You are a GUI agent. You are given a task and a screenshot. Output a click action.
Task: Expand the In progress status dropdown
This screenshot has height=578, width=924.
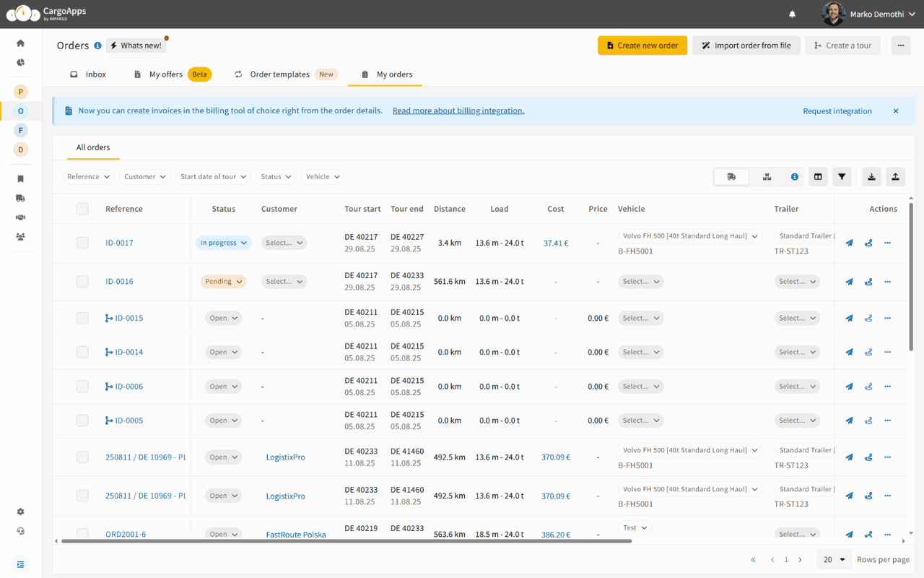(x=223, y=243)
